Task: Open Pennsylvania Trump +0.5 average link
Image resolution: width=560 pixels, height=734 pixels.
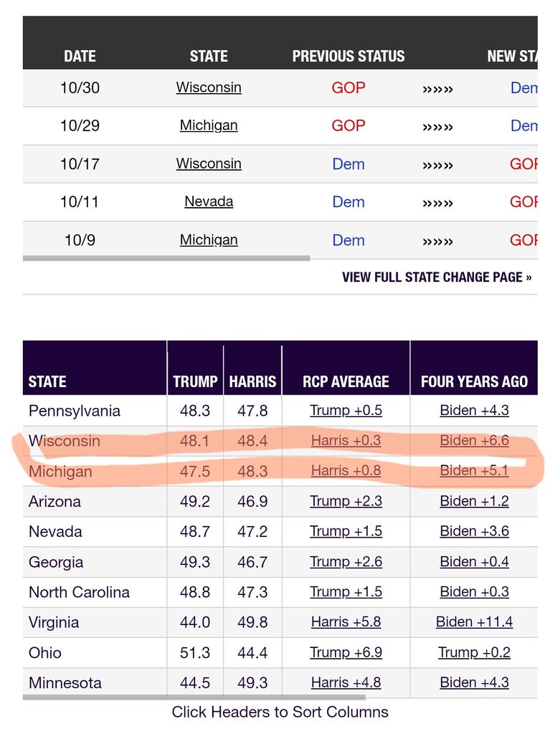Action: [x=346, y=411]
